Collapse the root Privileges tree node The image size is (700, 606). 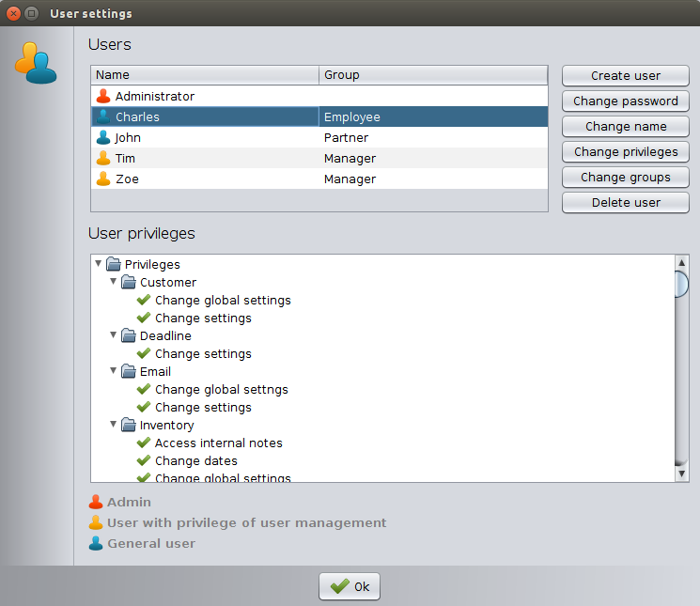99,264
